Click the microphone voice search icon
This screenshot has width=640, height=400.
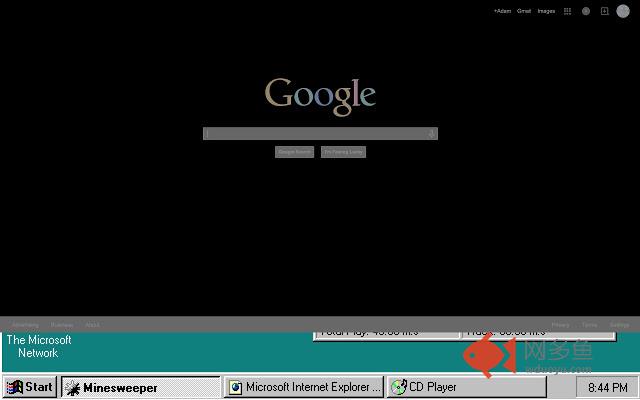[x=431, y=134]
